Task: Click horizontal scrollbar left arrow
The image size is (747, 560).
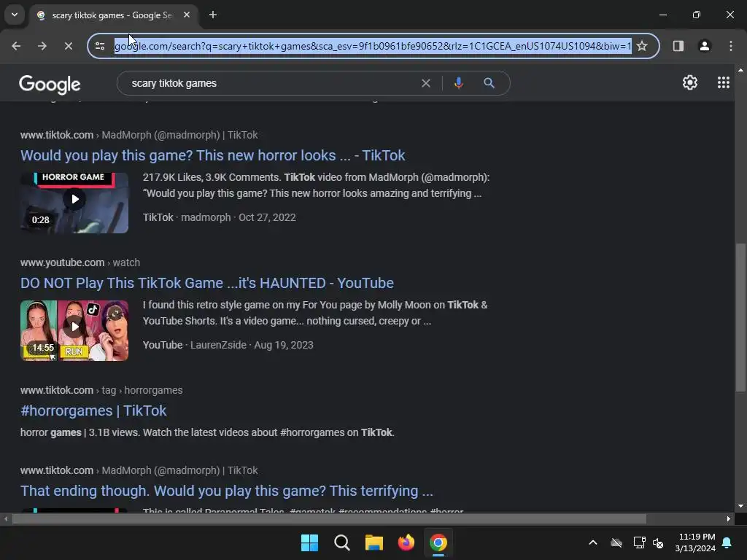Action: (x=6, y=518)
